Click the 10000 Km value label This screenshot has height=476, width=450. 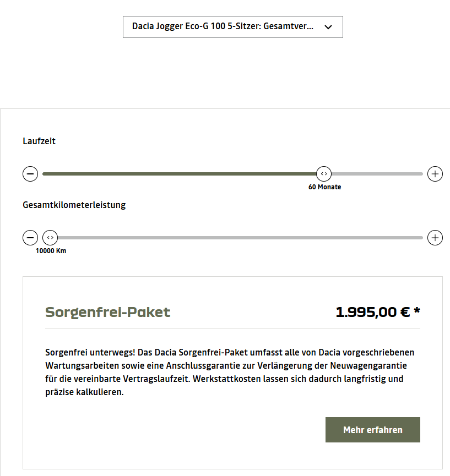(x=51, y=251)
